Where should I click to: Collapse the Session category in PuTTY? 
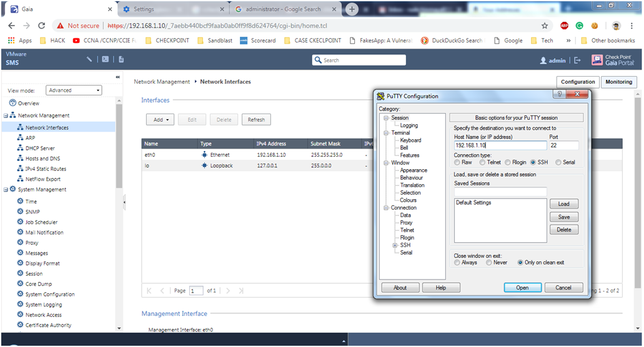[x=386, y=118]
